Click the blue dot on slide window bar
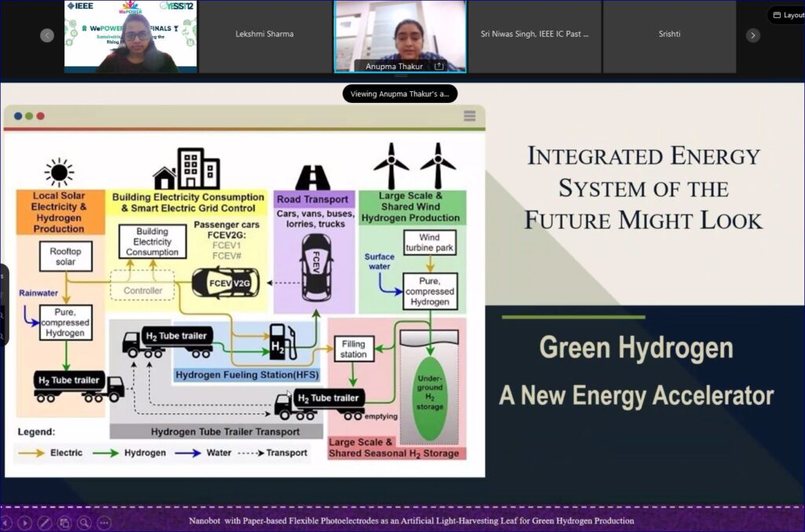This screenshot has width=805, height=532. pyautogui.click(x=18, y=116)
